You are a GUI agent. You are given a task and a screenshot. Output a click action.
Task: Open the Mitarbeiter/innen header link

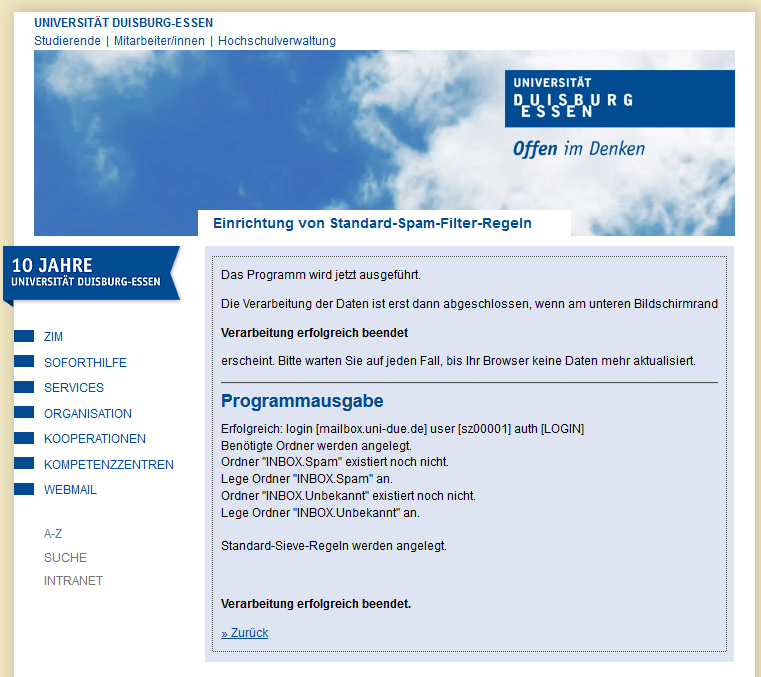point(159,41)
